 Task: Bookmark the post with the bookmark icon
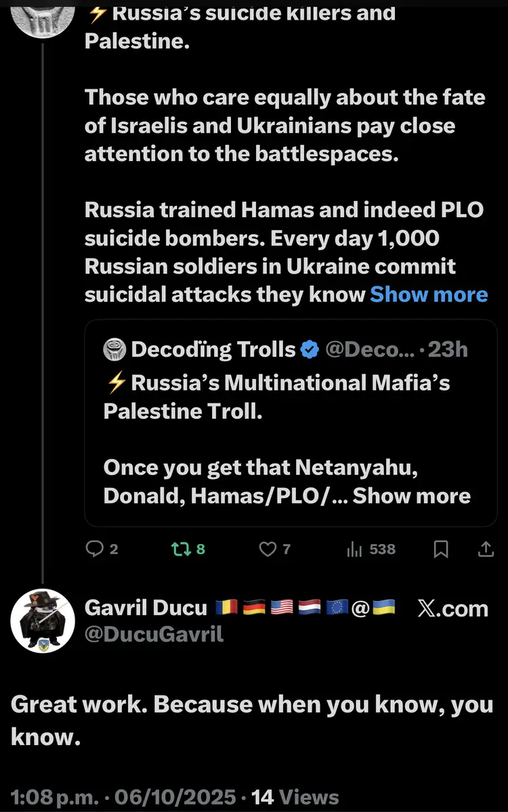point(441,549)
